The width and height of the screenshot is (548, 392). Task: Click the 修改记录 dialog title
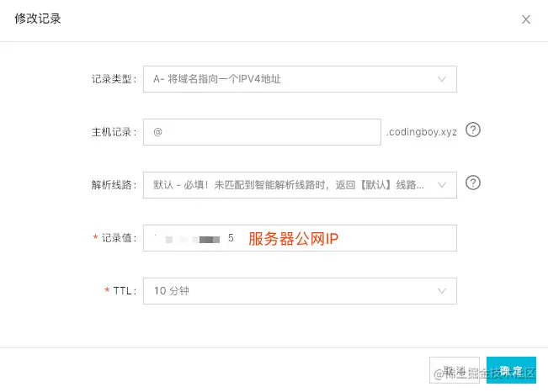(x=38, y=19)
